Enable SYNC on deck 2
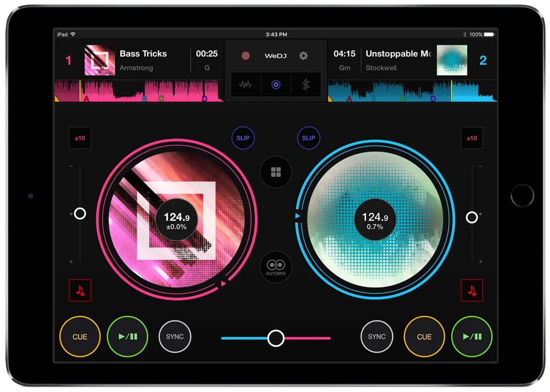This screenshot has height=392, width=550. 377,337
